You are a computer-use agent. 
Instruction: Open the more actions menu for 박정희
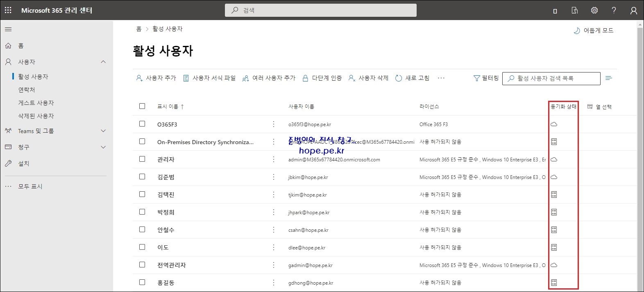[274, 212]
